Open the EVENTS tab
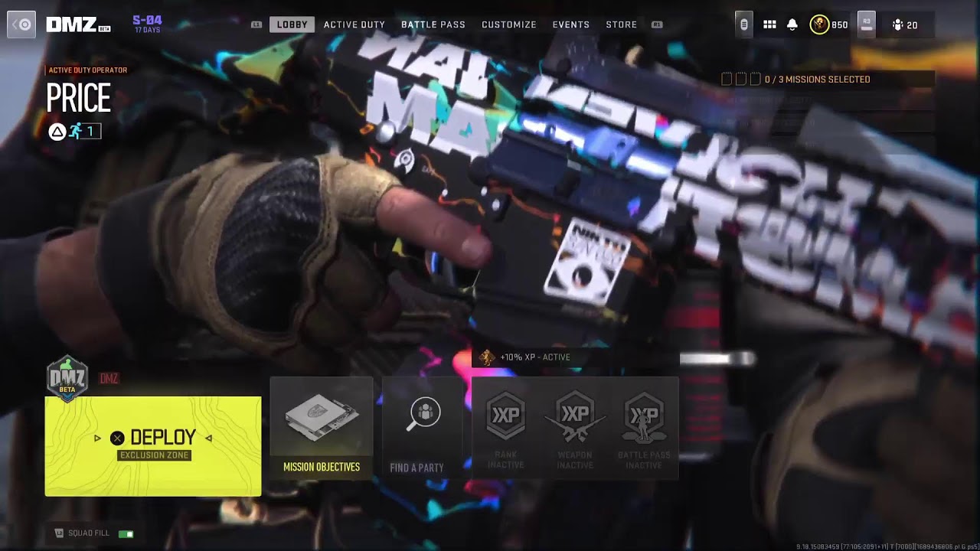This screenshot has width=980, height=551. pyautogui.click(x=571, y=24)
